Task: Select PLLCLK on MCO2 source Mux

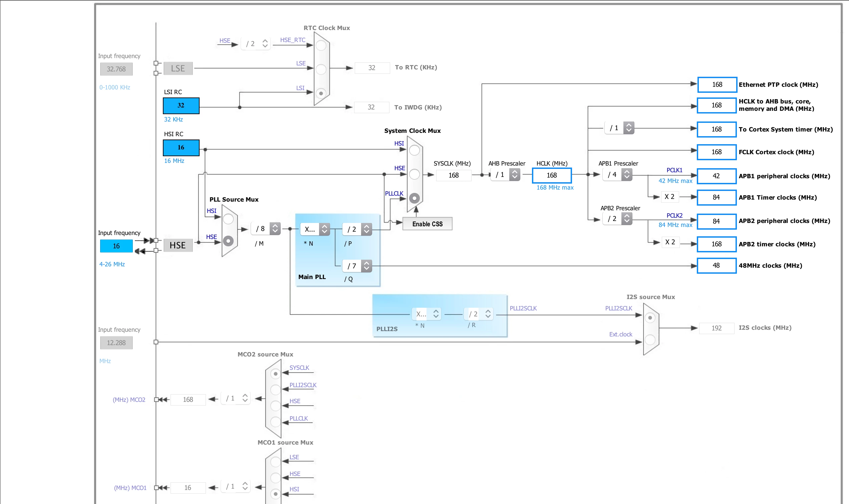Action: [275, 422]
